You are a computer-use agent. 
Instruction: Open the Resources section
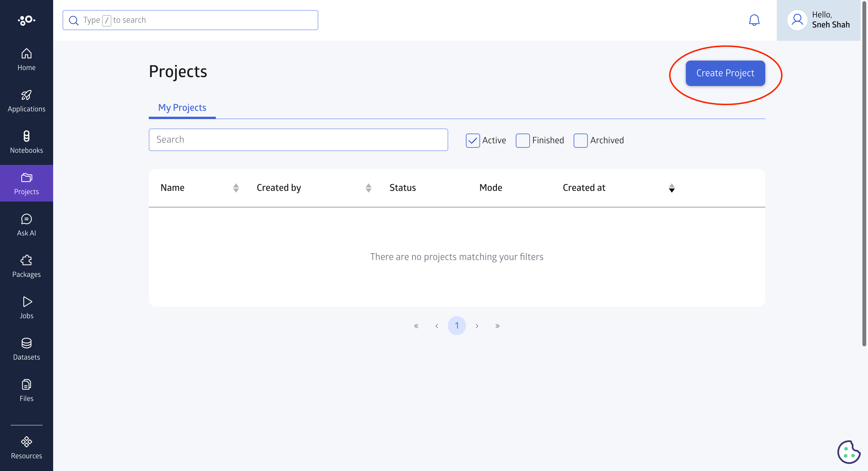(26, 447)
